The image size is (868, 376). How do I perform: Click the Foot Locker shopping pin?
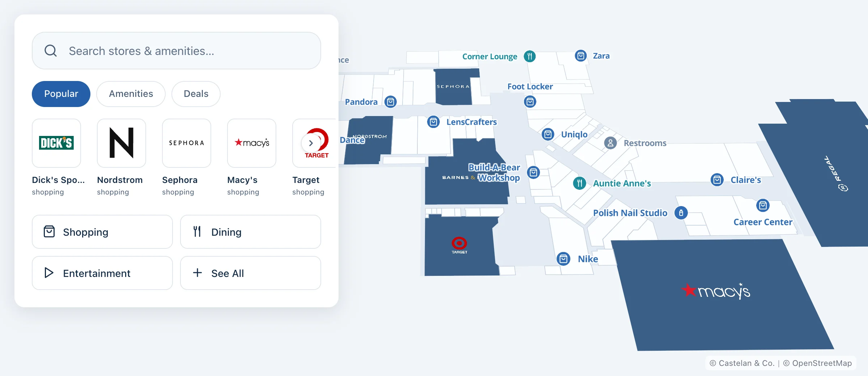530,102
